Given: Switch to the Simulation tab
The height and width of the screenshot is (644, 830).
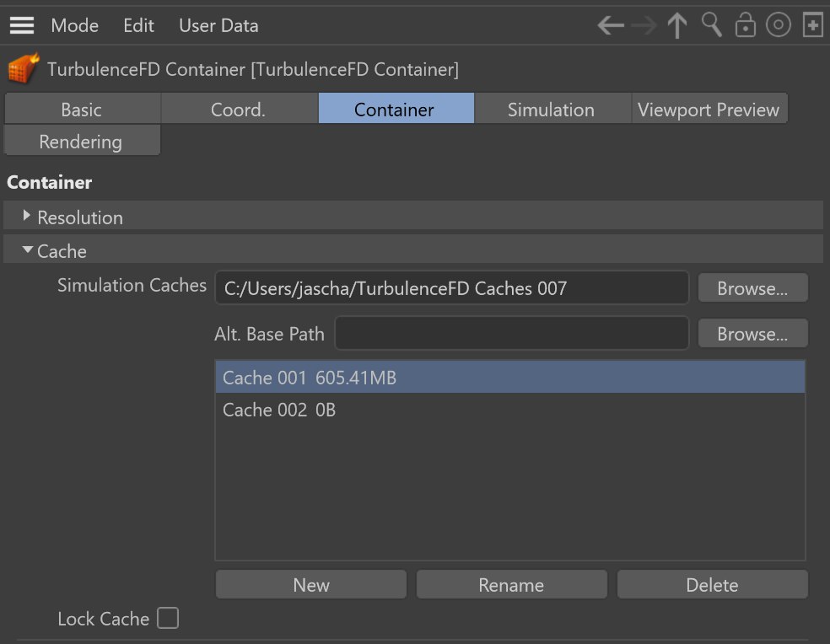Looking at the screenshot, I should point(552,109).
